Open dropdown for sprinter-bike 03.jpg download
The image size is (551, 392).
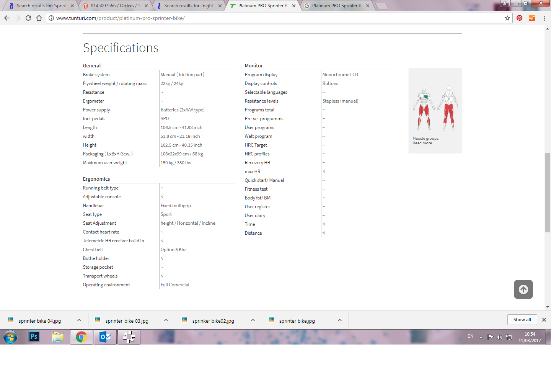(x=166, y=320)
